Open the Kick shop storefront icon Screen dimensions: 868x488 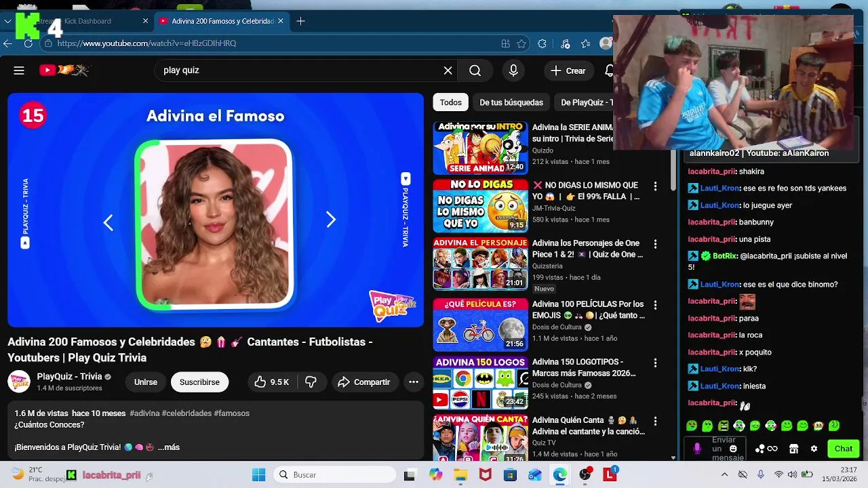click(x=793, y=449)
